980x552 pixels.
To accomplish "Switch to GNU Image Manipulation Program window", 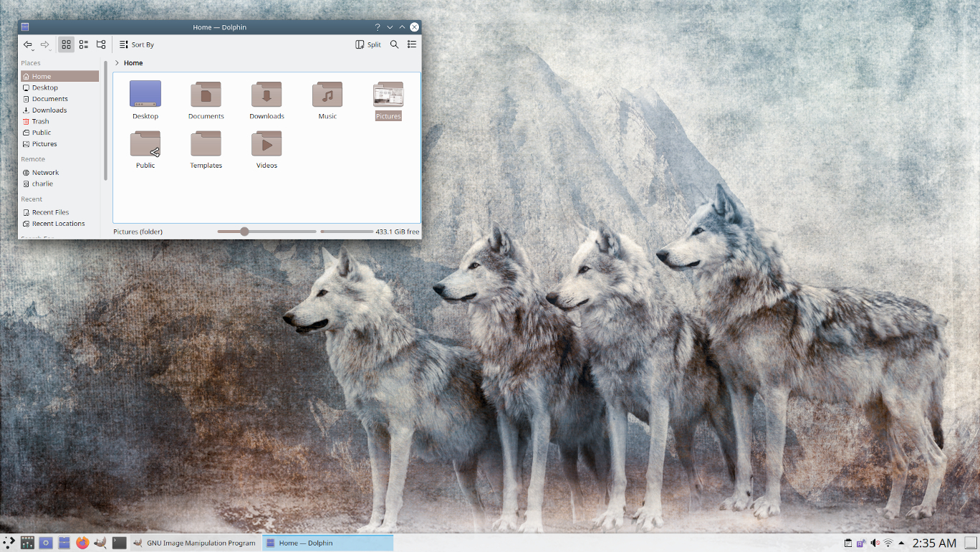I will (195, 543).
